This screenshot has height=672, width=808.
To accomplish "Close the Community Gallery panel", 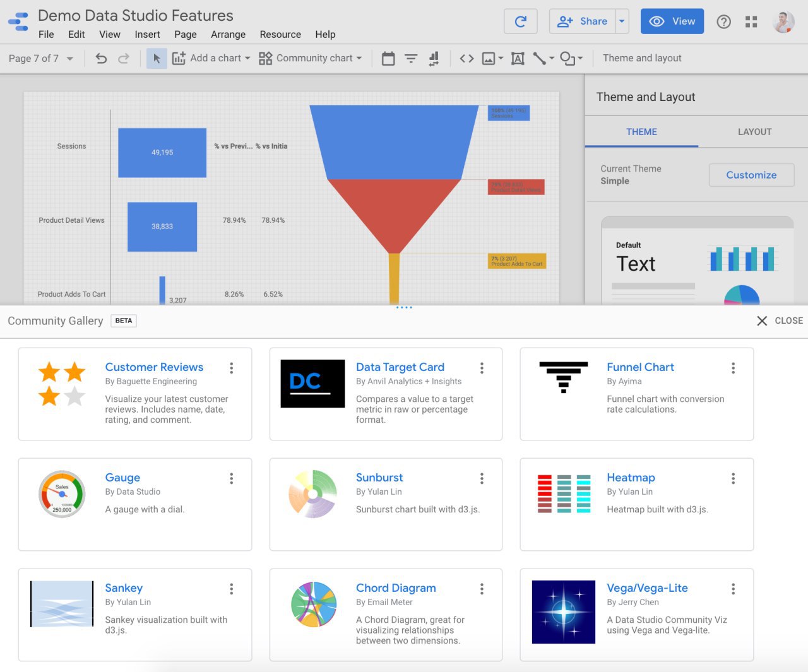I will coord(780,321).
